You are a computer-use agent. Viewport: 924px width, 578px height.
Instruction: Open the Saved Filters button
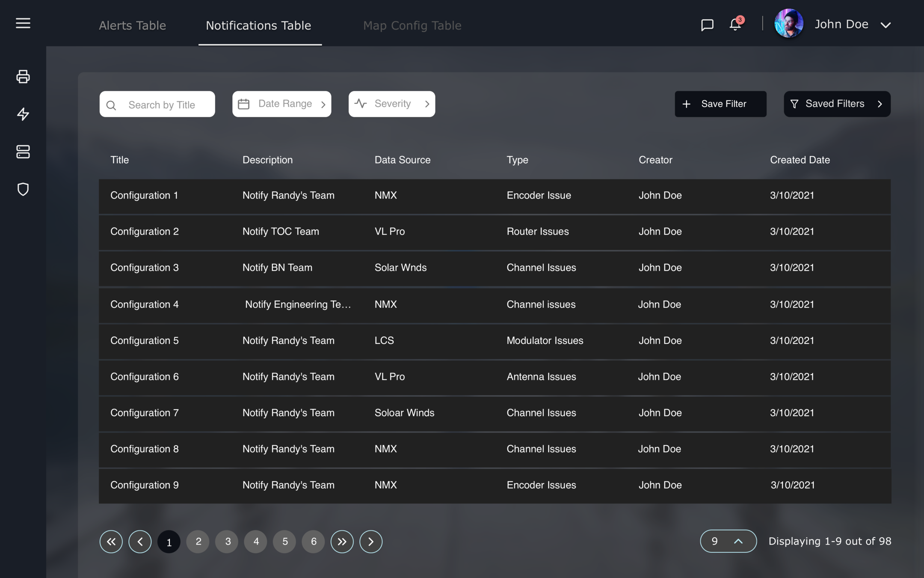coord(837,104)
